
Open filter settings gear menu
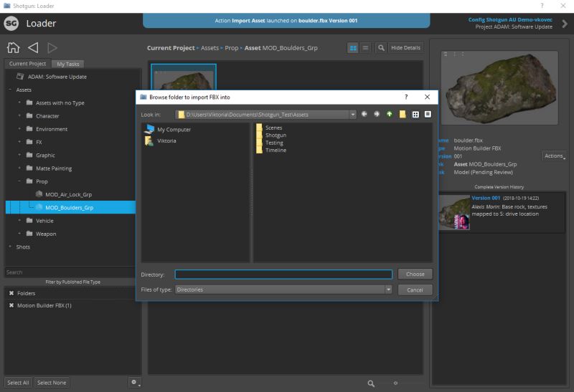pos(134,383)
